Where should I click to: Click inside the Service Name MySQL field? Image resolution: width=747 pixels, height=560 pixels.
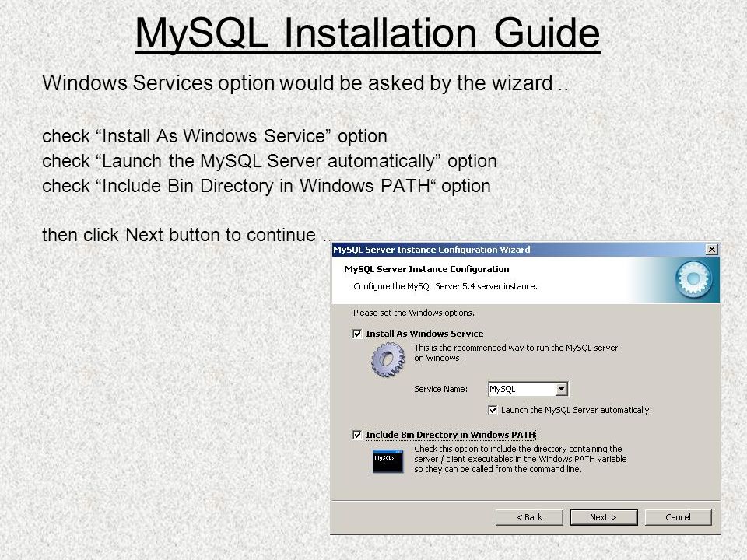(x=521, y=389)
